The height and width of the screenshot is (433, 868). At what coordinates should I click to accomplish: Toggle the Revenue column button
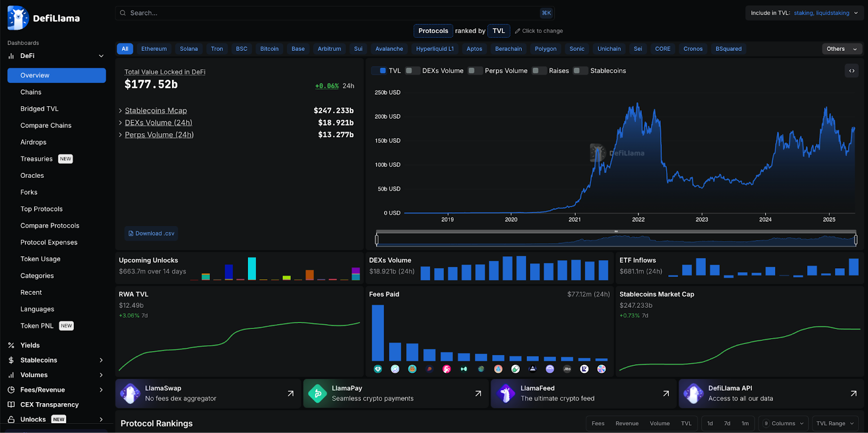click(x=627, y=424)
